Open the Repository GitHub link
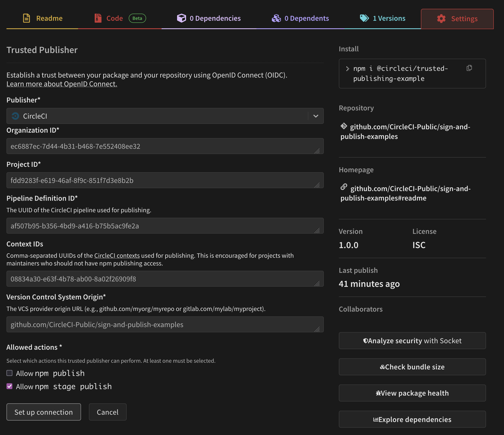504x435 pixels. 405,132
